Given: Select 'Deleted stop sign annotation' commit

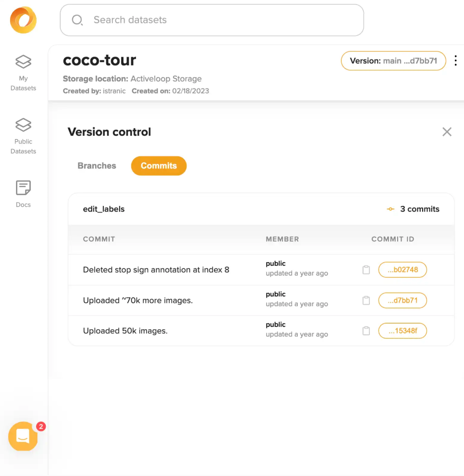Looking at the screenshot, I should [x=156, y=270].
